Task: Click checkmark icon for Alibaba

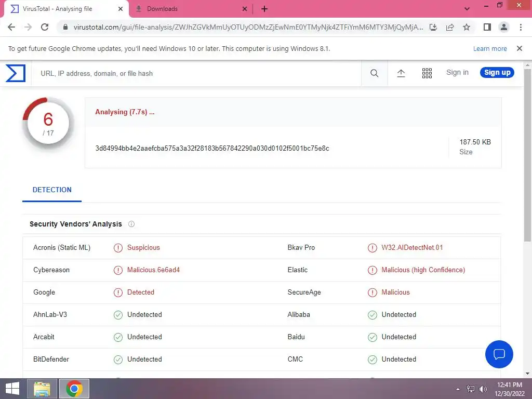Action: 372,315
